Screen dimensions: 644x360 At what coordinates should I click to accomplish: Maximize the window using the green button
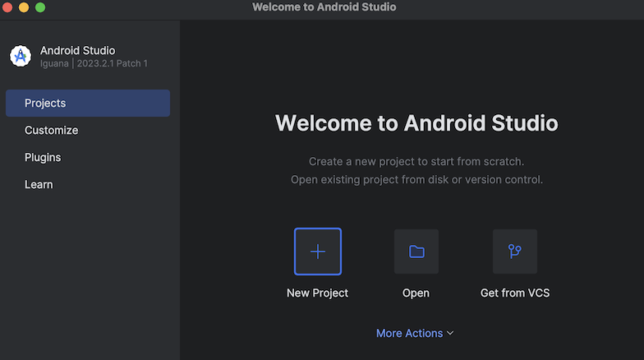pos(40,7)
